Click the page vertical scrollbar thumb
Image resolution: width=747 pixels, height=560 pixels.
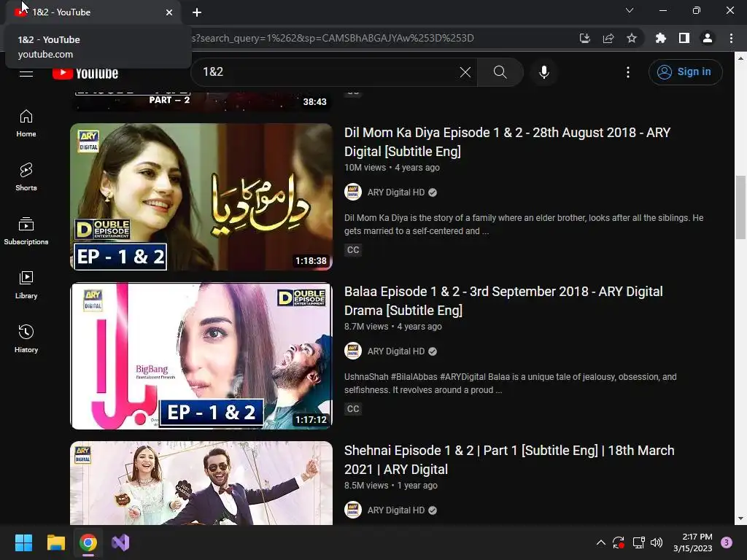740,208
